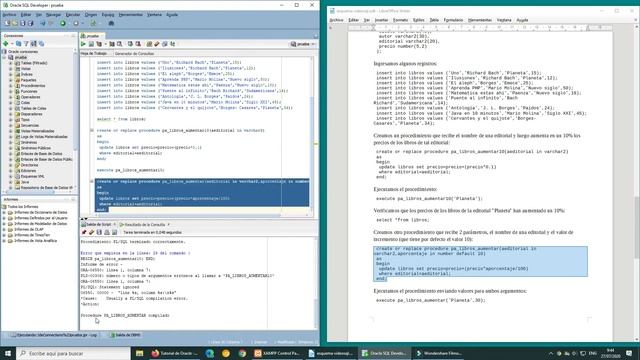
Task: Expand Informes de OLAP node
Action: 4,229
